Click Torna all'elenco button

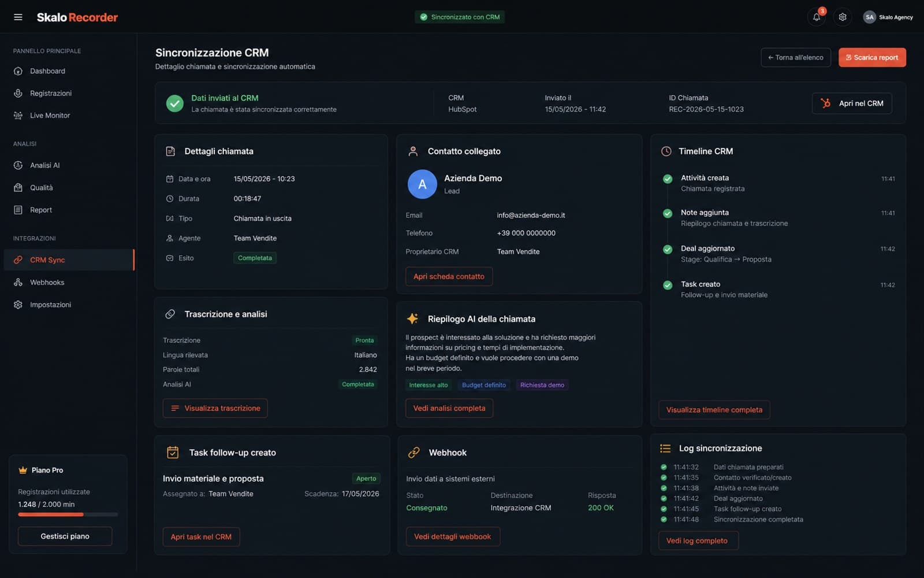796,57
